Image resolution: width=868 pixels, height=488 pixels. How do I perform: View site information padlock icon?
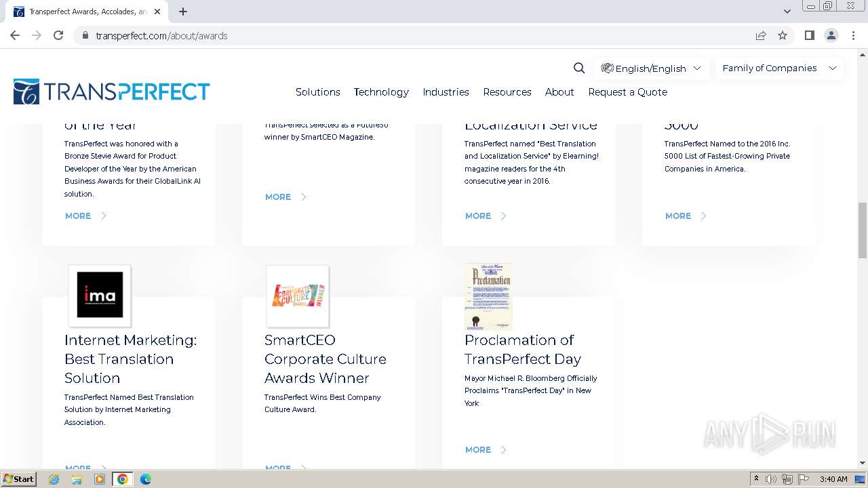85,35
